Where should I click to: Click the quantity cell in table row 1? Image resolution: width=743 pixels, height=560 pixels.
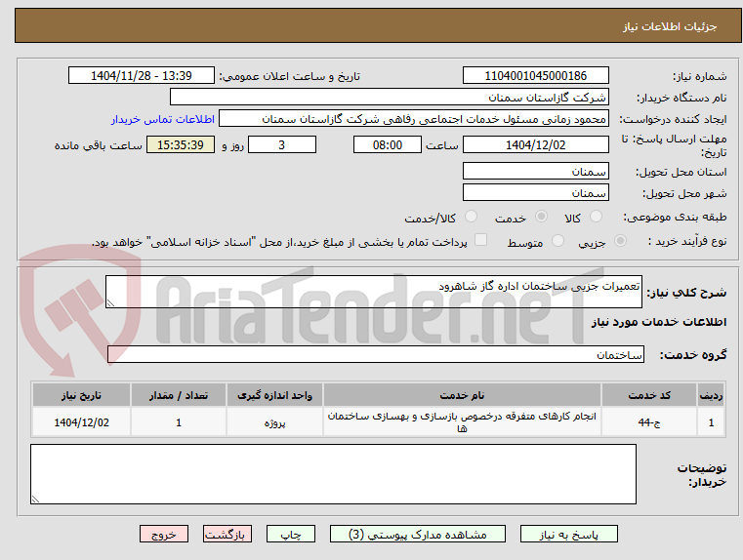tap(179, 422)
